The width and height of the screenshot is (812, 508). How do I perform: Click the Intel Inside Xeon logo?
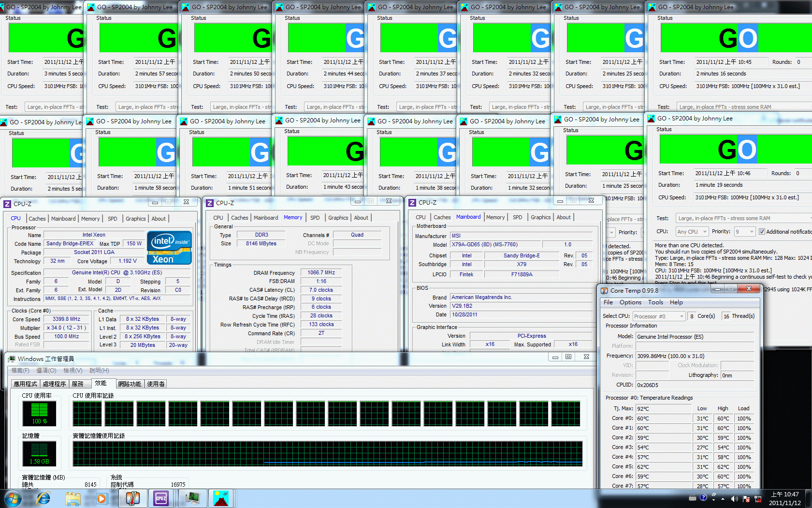click(x=169, y=248)
